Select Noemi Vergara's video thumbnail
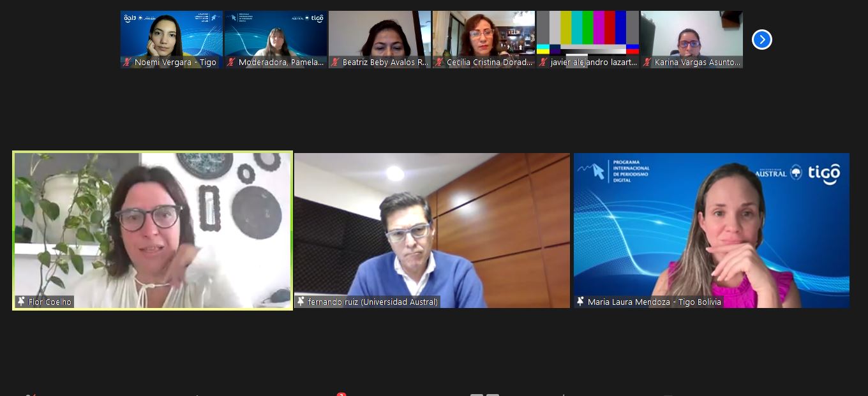Screen dimensions: 868x396 [x=171, y=35]
